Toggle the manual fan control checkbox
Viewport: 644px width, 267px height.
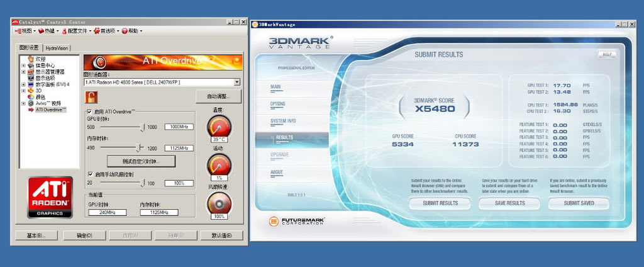pos(89,174)
